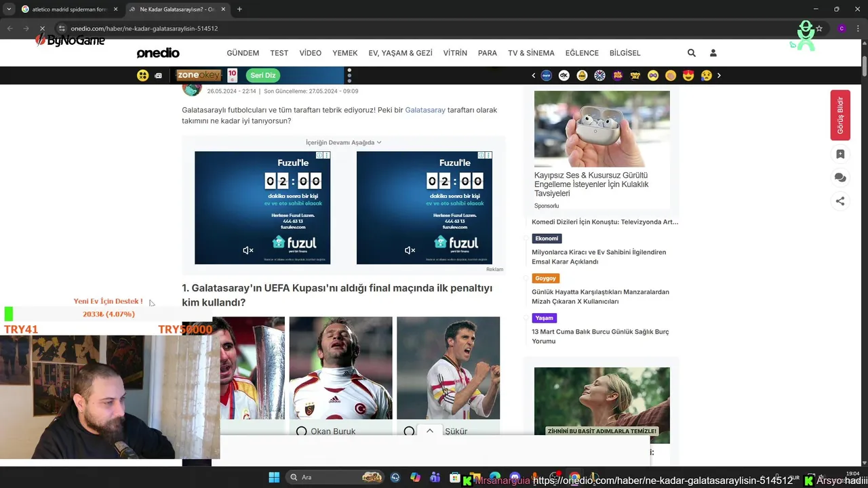Open comments via speech bubble icon
868x488 pixels.
tap(840, 178)
